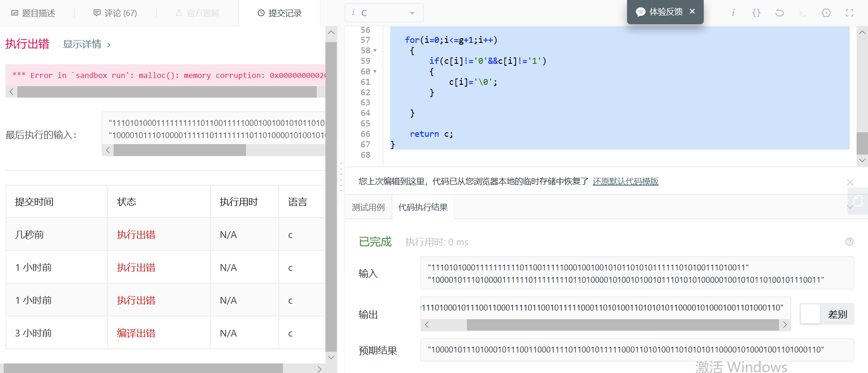This screenshot has height=373, width=868.
Task: Click the help question mark icon
Action: tap(849, 242)
